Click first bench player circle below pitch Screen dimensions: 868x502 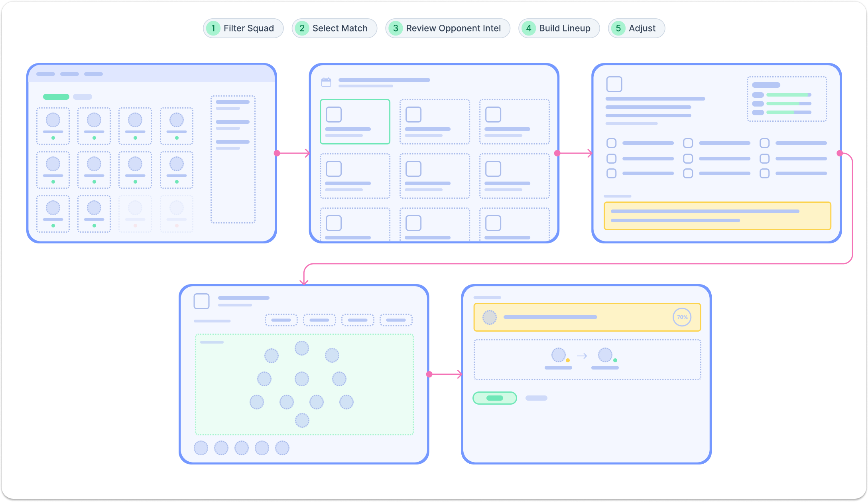[201, 448]
